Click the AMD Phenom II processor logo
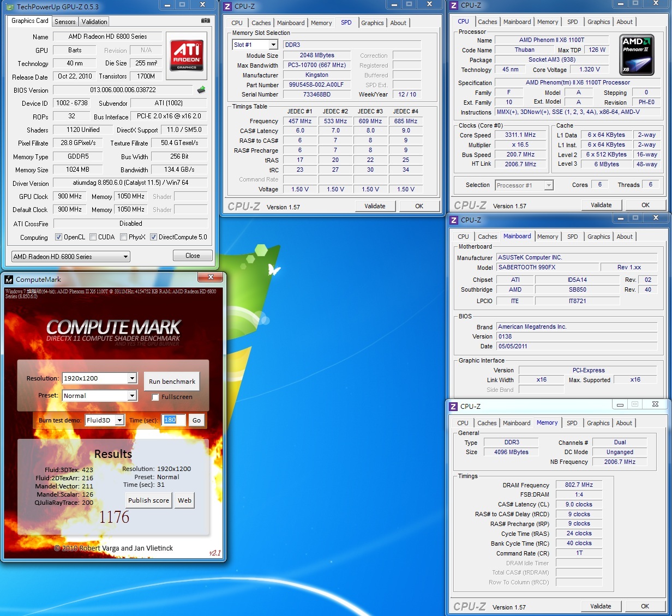Image resolution: width=672 pixels, height=616 pixels. [x=637, y=55]
